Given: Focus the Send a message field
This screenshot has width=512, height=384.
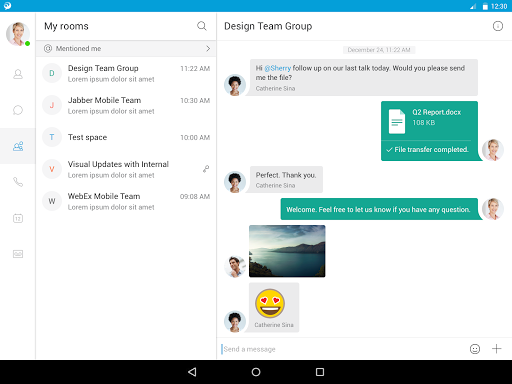Looking at the screenshot, I should (342, 349).
